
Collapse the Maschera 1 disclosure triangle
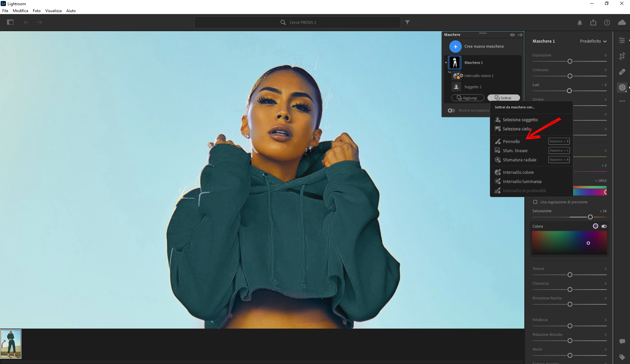[x=446, y=63]
